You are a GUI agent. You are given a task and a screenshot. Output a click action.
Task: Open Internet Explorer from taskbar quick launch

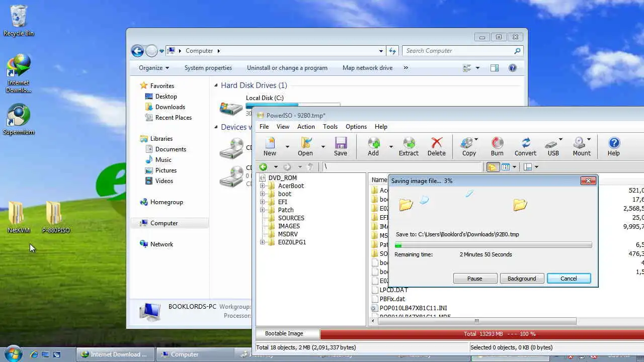pyautogui.click(x=34, y=354)
